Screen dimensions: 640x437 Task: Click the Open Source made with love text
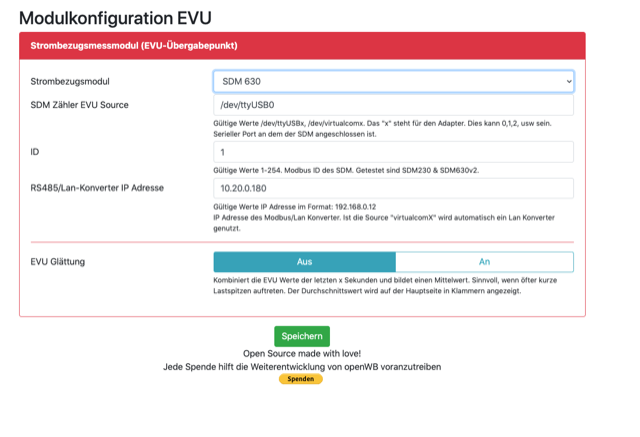(302, 353)
